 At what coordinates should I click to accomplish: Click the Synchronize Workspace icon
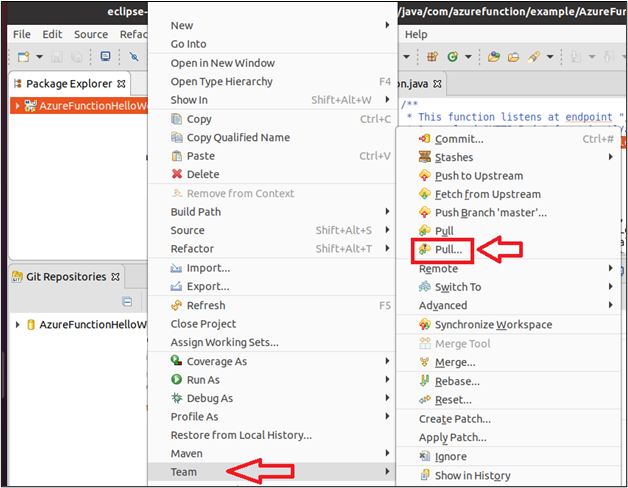(x=424, y=324)
